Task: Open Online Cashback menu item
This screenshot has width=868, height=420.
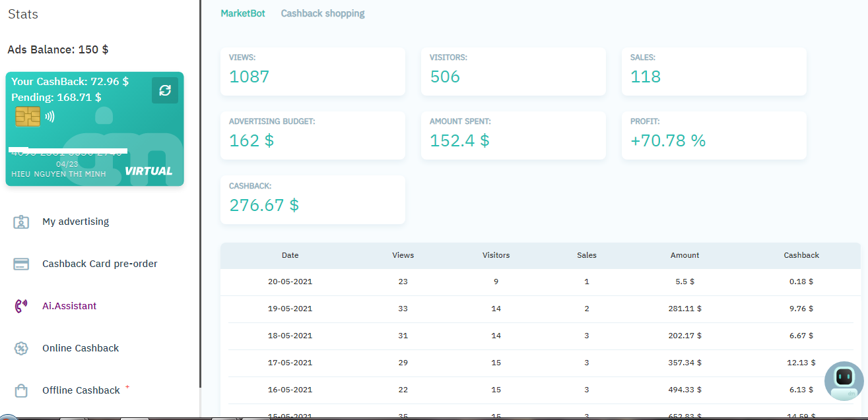Action: (81, 348)
